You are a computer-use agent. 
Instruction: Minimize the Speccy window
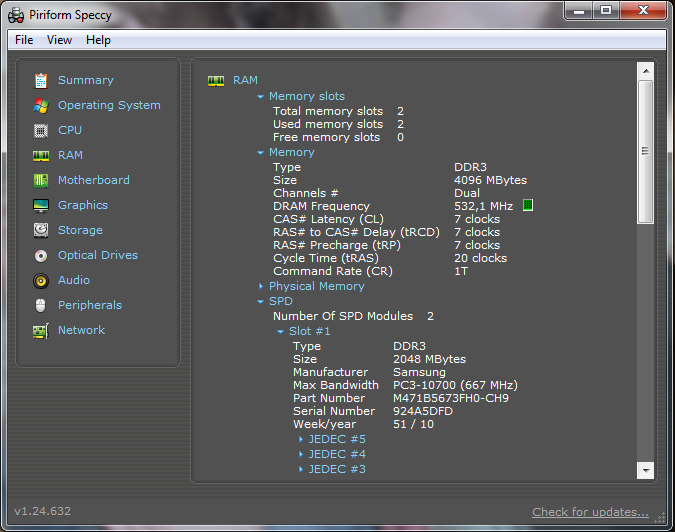tap(579, 10)
